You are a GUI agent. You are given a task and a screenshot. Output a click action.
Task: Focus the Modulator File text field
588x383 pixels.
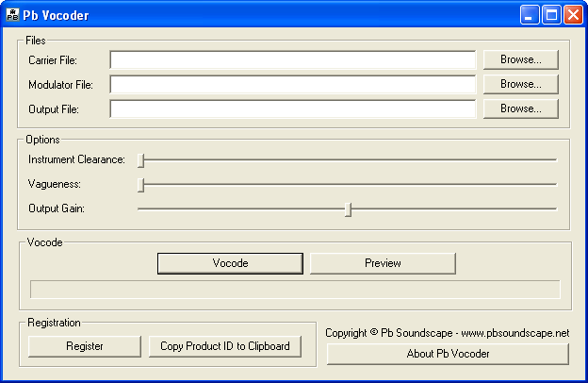point(293,85)
